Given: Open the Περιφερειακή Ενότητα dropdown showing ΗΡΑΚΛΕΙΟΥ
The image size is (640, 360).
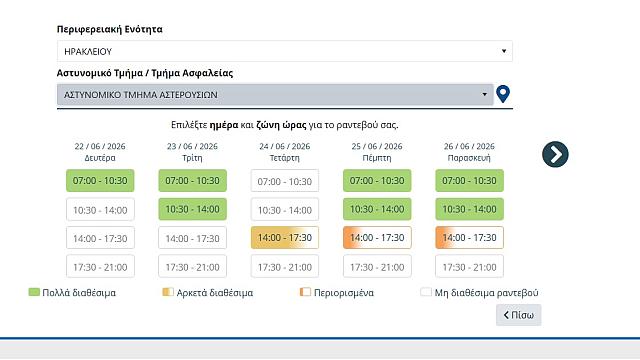Looking at the screenshot, I should coord(284,51).
